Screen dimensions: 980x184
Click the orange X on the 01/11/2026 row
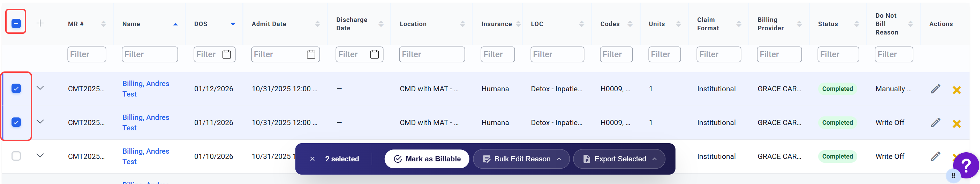[956, 124]
